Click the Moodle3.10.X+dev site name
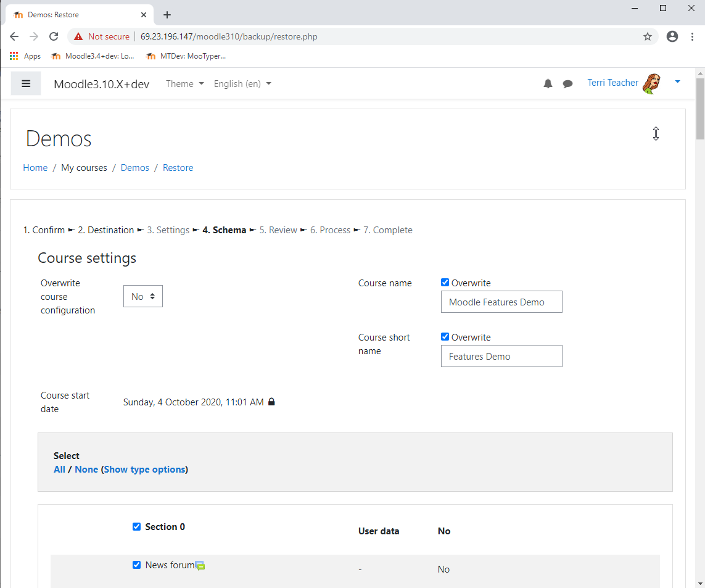Viewport: 705px width, 588px height. pos(102,84)
